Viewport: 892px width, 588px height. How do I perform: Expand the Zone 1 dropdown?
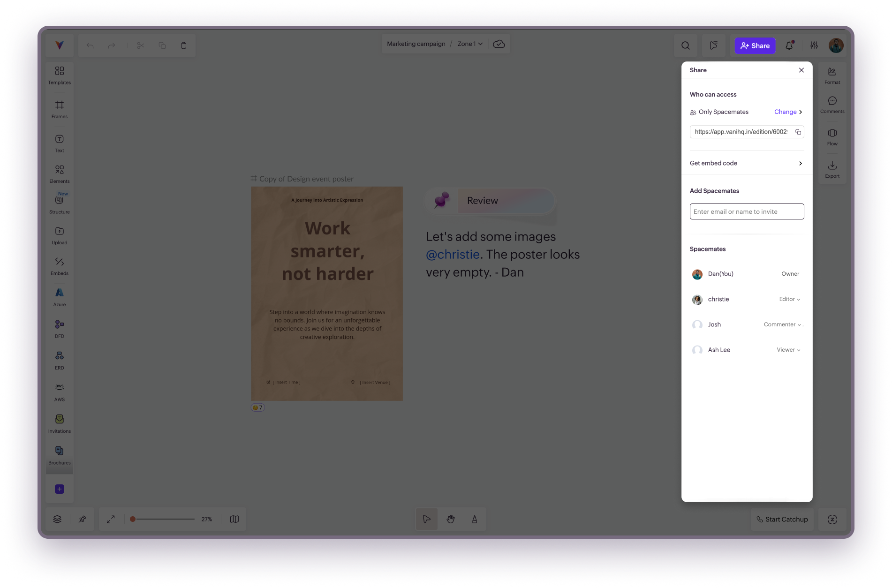point(470,44)
